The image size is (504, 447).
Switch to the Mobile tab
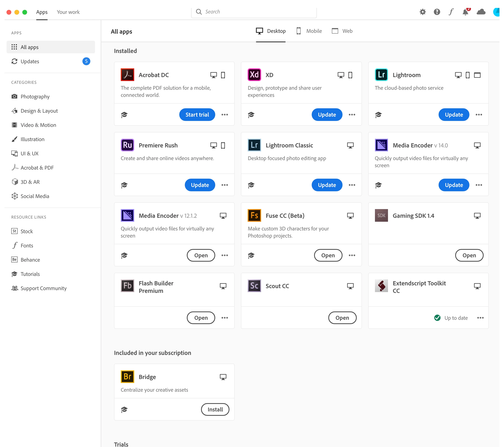tap(309, 31)
